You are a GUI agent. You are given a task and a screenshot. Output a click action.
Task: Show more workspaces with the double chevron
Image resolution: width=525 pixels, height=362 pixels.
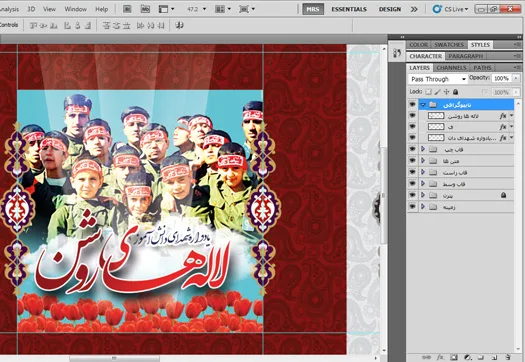pyautogui.click(x=414, y=9)
